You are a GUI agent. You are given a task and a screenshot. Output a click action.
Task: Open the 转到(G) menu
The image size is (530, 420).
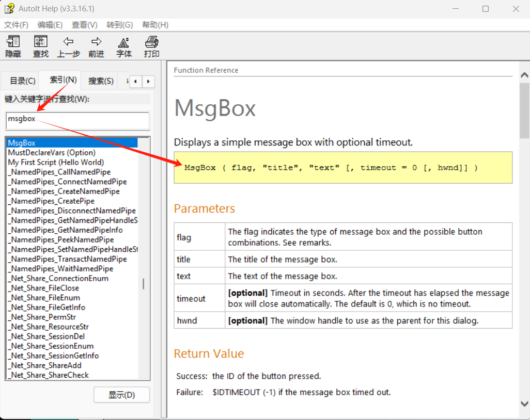click(120, 25)
